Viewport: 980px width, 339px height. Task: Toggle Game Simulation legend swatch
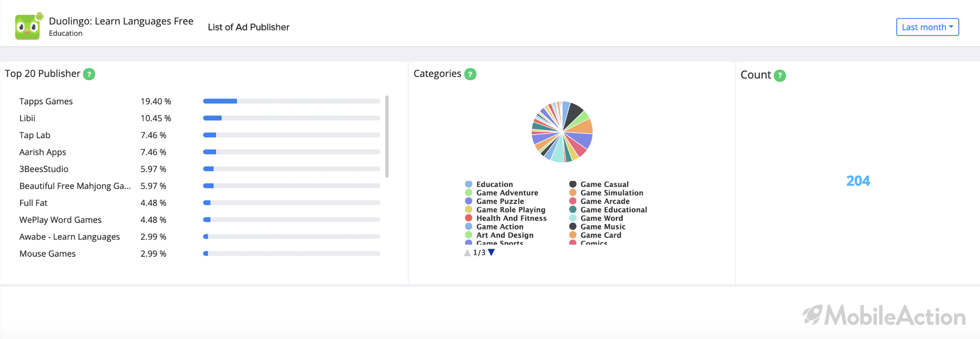(x=573, y=193)
